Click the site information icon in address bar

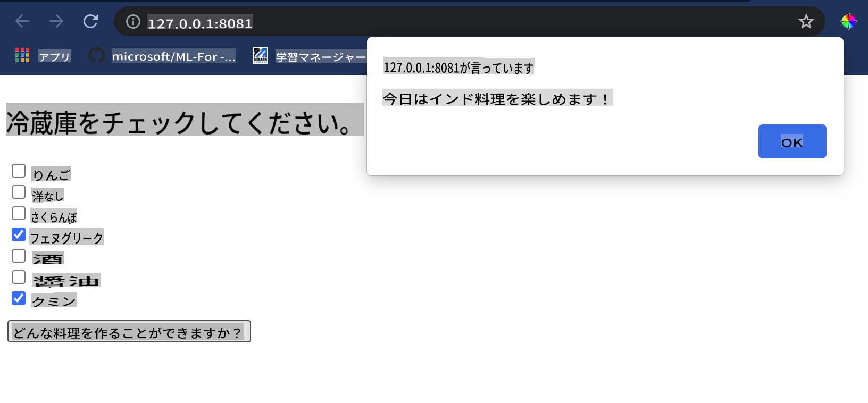(x=133, y=22)
